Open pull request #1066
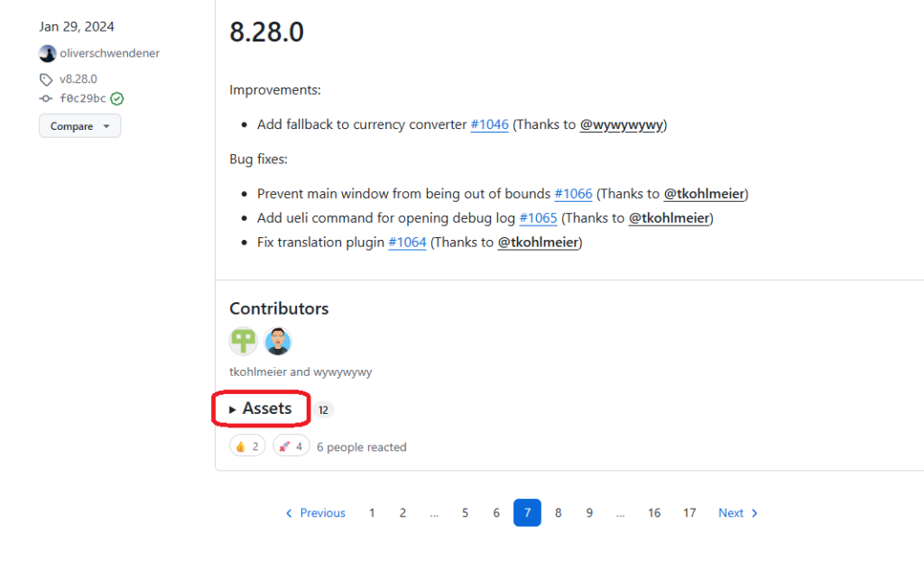This screenshot has width=924, height=588. pyautogui.click(x=573, y=194)
